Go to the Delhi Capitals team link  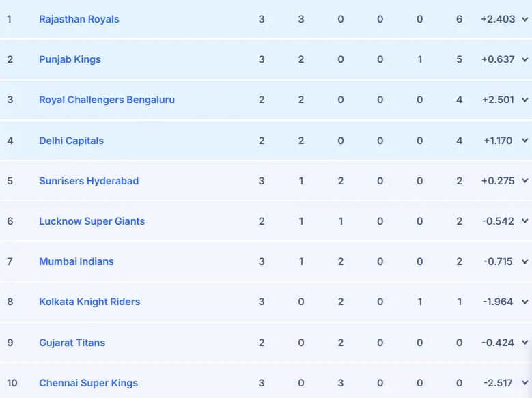72,141
